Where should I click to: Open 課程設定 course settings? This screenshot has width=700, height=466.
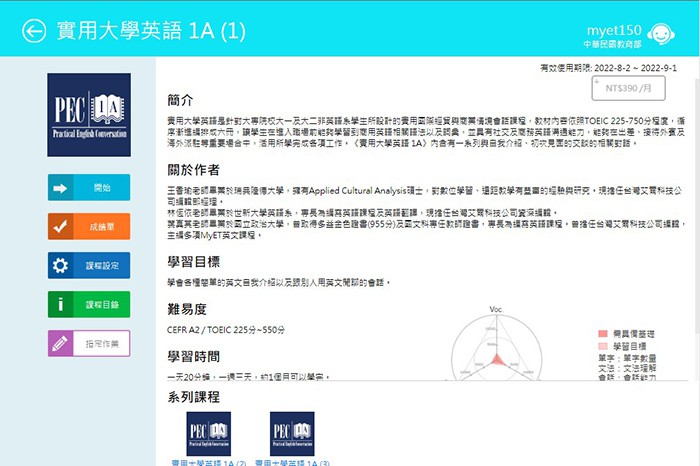[101, 265]
